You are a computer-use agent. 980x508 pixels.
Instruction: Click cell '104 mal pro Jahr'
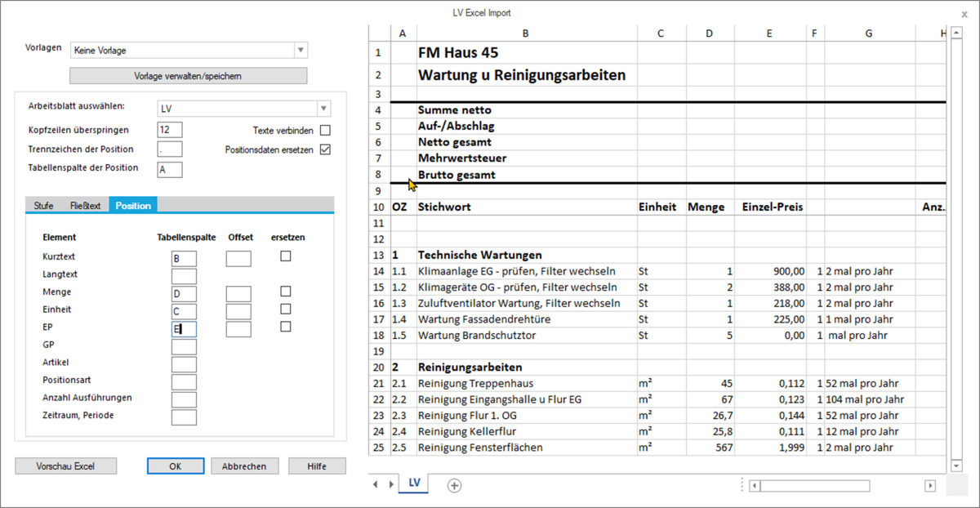tap(869, 399)
